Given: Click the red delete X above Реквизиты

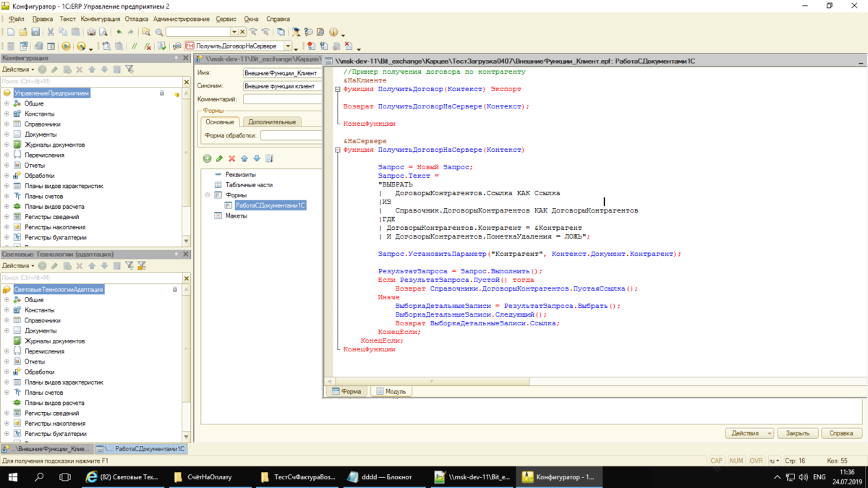Looking at the screenshot, I should tap(232, 159).
